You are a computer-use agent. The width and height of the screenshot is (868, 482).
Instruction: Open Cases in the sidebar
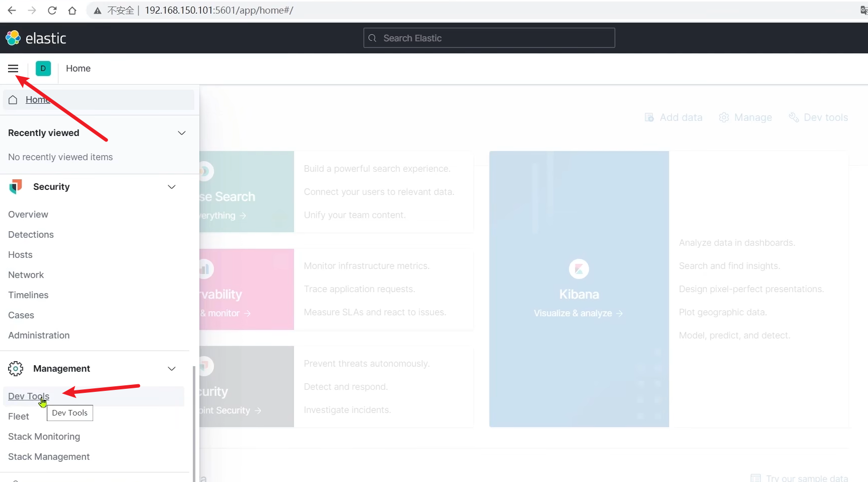[x=21, y=315]
